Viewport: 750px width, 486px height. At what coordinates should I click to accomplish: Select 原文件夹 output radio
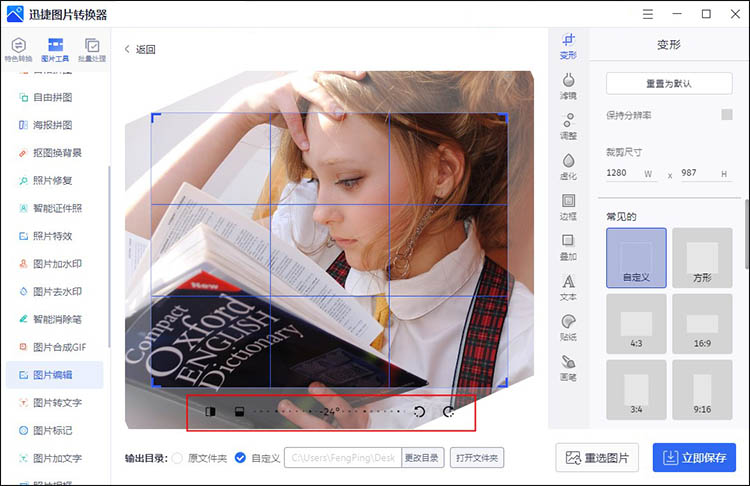(x=177, y=458)
